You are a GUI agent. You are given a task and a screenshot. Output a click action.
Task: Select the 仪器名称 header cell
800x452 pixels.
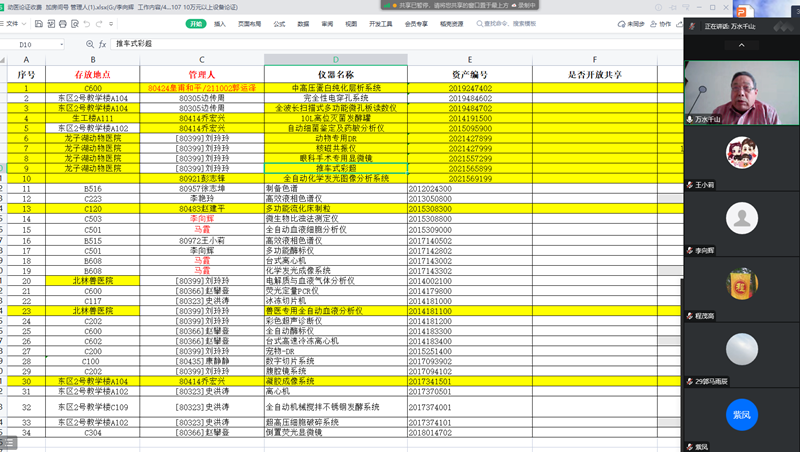335,74
